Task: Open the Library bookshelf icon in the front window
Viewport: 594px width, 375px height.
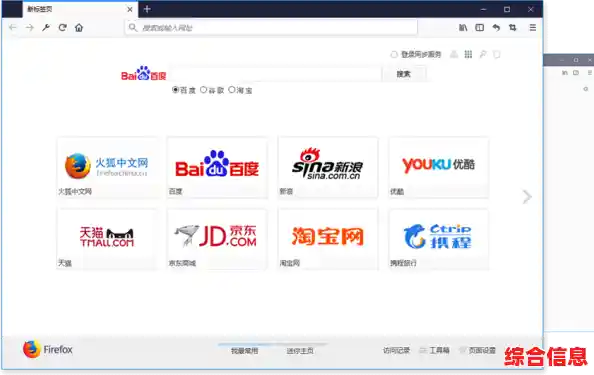Action: [x=463, y=28]
